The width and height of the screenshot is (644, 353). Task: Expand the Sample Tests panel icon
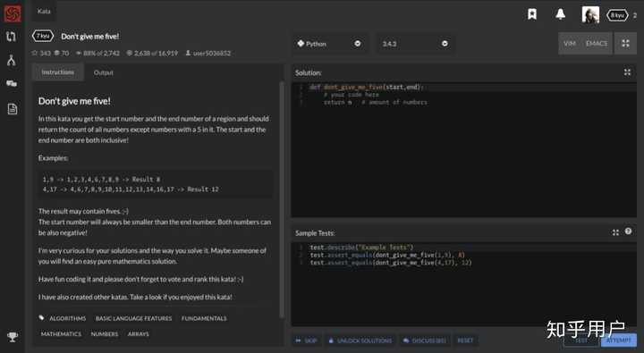click(x=615, y=232)
